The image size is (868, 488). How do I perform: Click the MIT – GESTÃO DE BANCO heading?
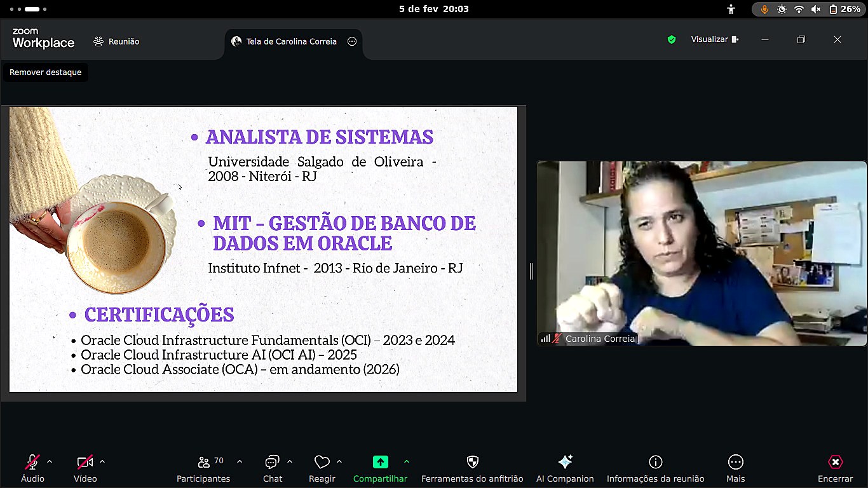[x=344, y=233]
